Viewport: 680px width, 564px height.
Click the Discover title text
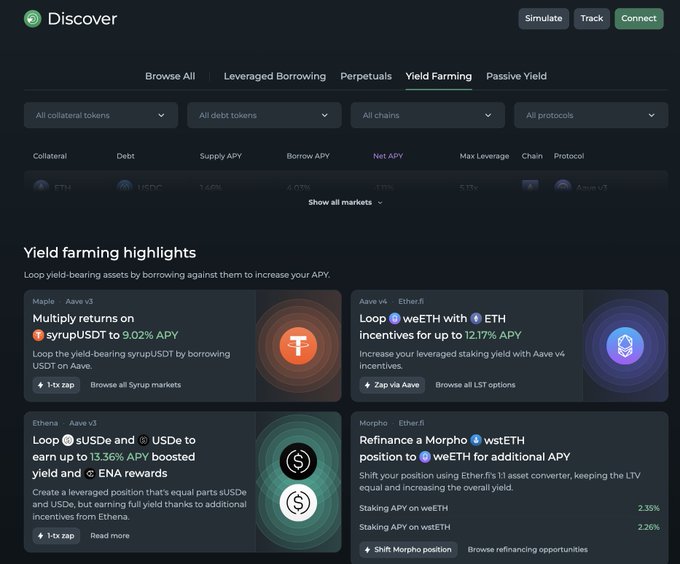pos(82,19)
